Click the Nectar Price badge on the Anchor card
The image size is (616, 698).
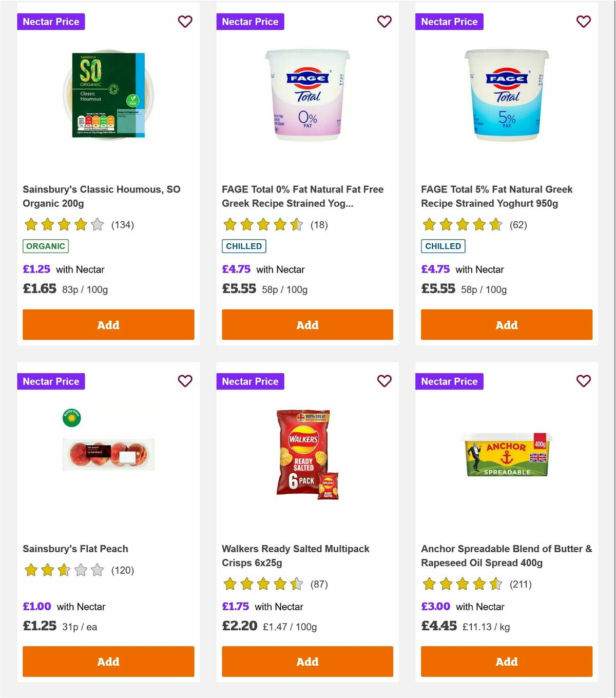pyautogui.click(x=449, y=381)
